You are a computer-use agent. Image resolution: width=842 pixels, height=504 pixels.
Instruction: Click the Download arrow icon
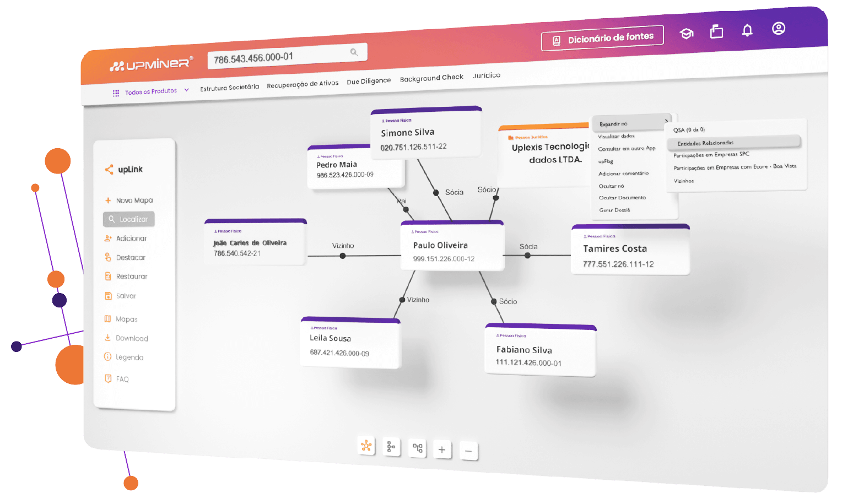108,338
